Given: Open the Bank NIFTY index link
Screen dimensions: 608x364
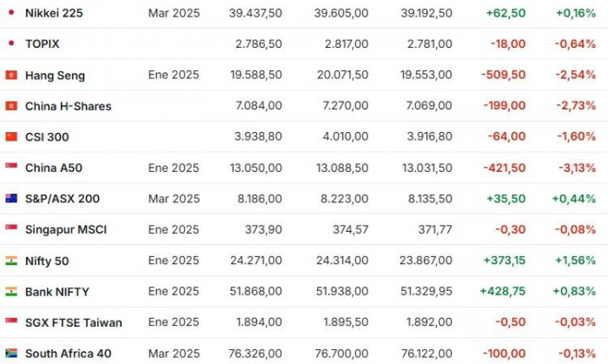Looking at the screenshot, I should tap(57, 292).
